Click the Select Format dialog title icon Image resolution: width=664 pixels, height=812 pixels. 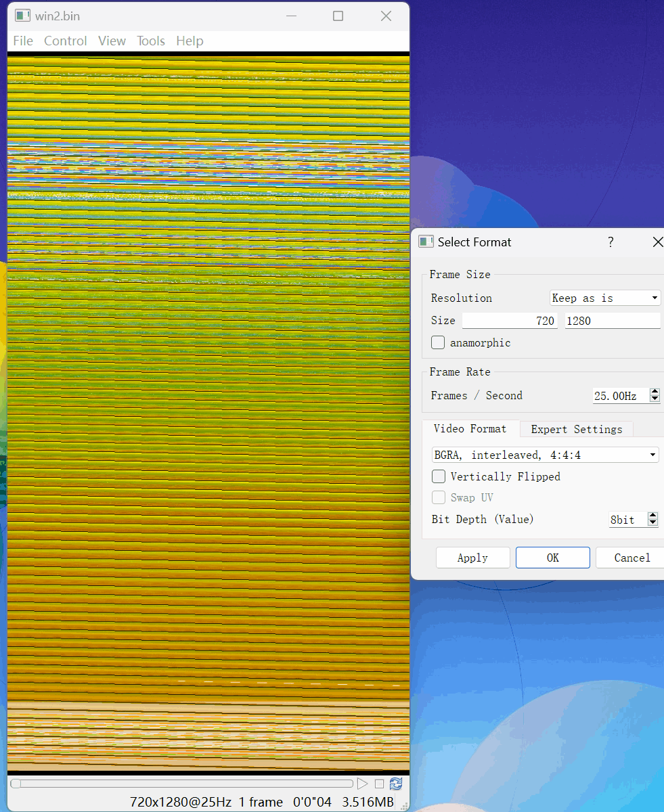[x=426, y=242]
